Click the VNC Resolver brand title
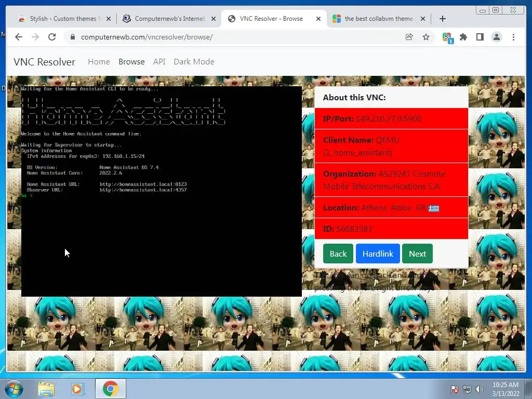Viewport: 532px width, 399px height. point(45,62)
